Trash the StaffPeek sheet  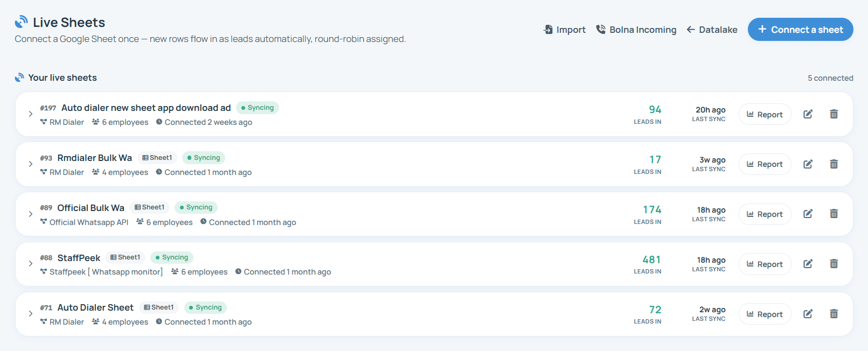coord(834,264)
